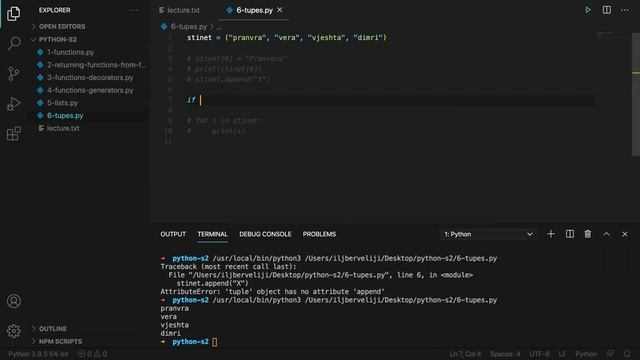Open 1-functions.py in the explorer
Viewport: 640px width, 360px height.
[71, 52]
